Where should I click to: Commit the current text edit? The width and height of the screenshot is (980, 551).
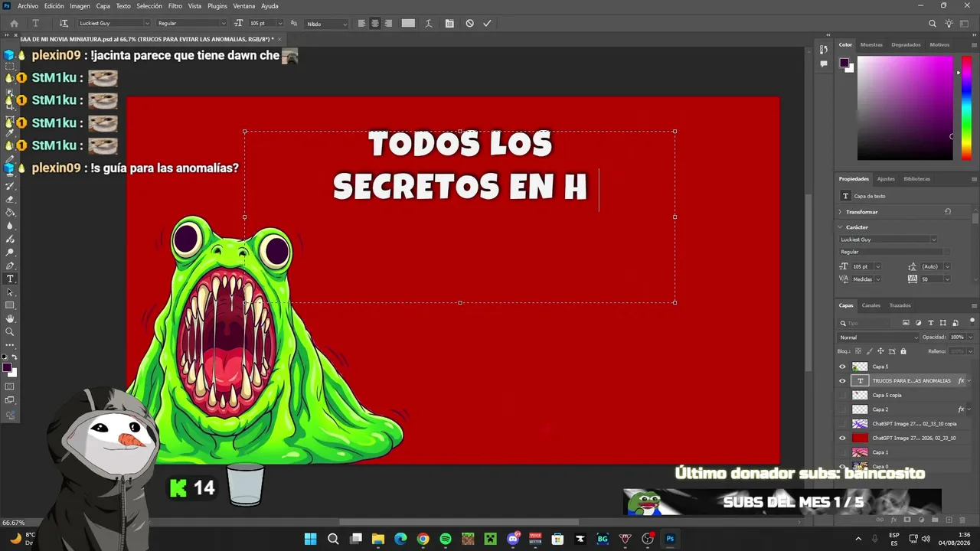tap(487, 24)
